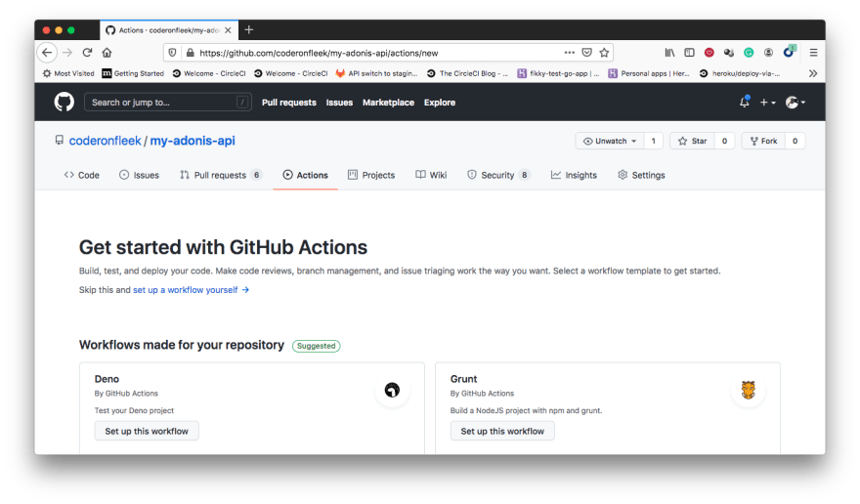Click the Pocket save icon in address bar
Screen dimensions: 860x504
587,53
